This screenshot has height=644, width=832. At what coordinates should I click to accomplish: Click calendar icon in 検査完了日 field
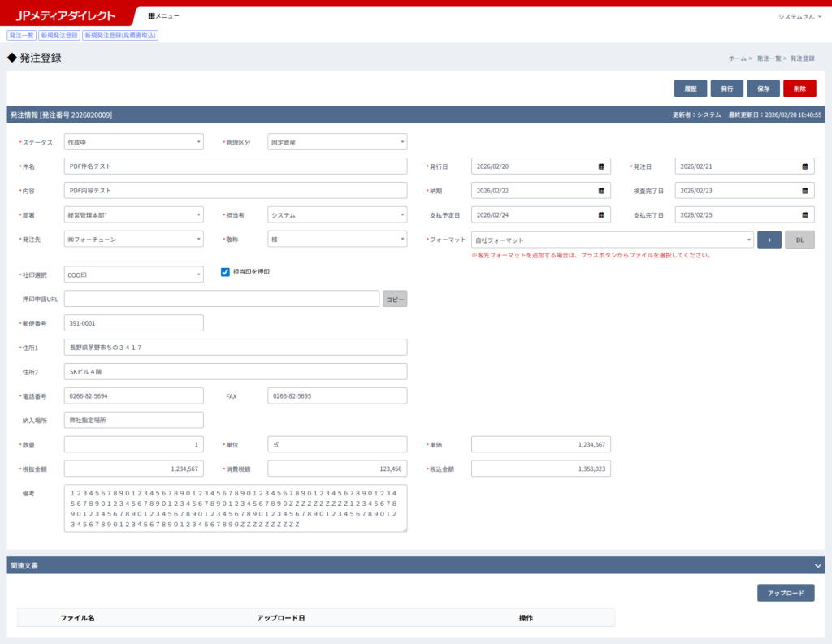(x=805, y=191)
